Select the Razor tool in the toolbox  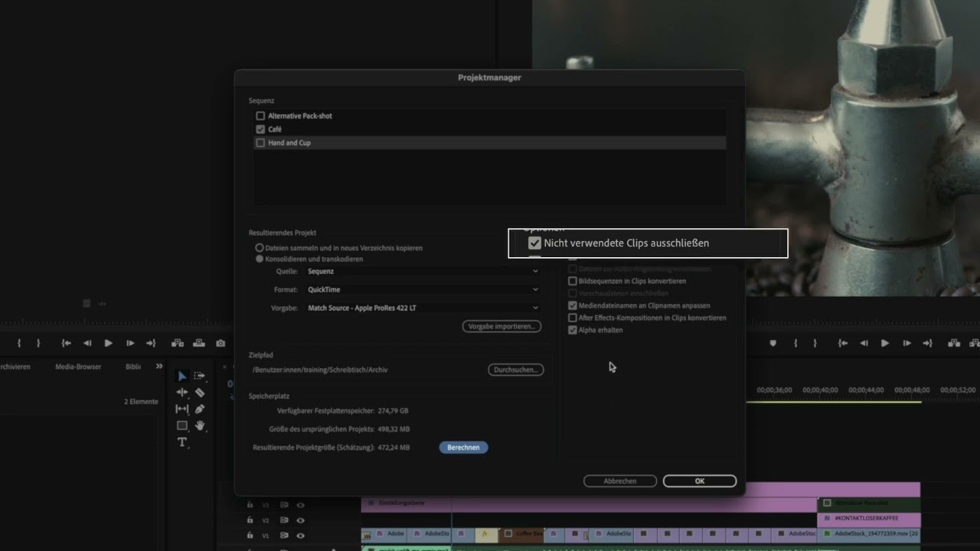[x=200, y=393]
